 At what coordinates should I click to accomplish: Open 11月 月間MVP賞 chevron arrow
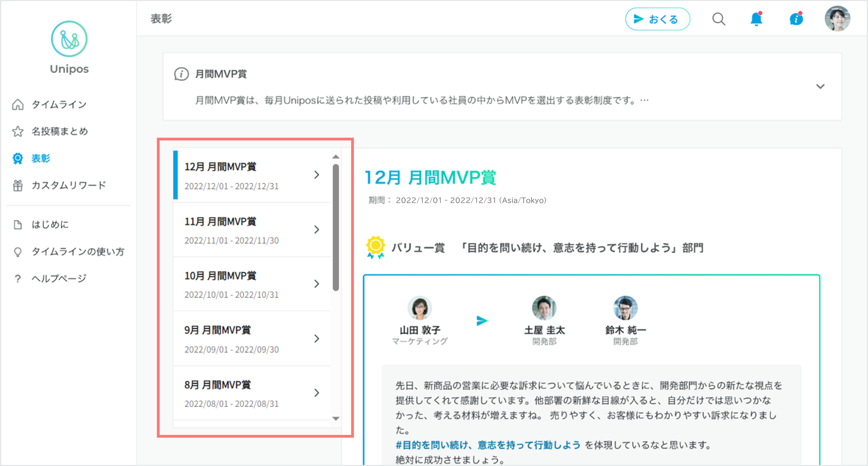[x=316, y=230]
